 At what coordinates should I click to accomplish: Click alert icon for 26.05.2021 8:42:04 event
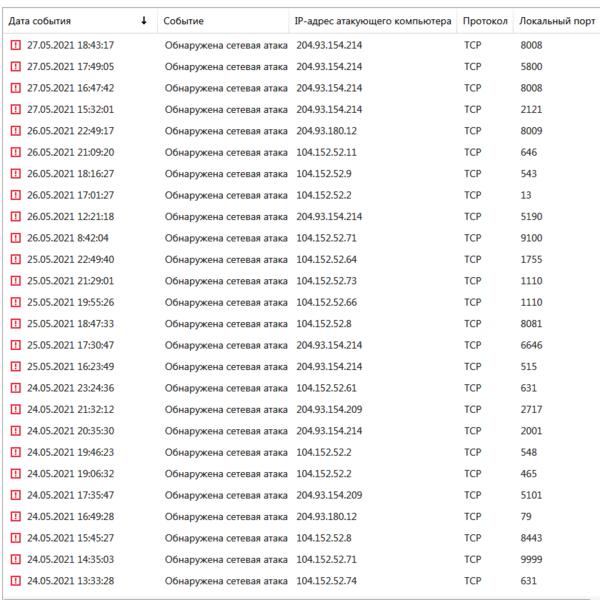(15, 238)
